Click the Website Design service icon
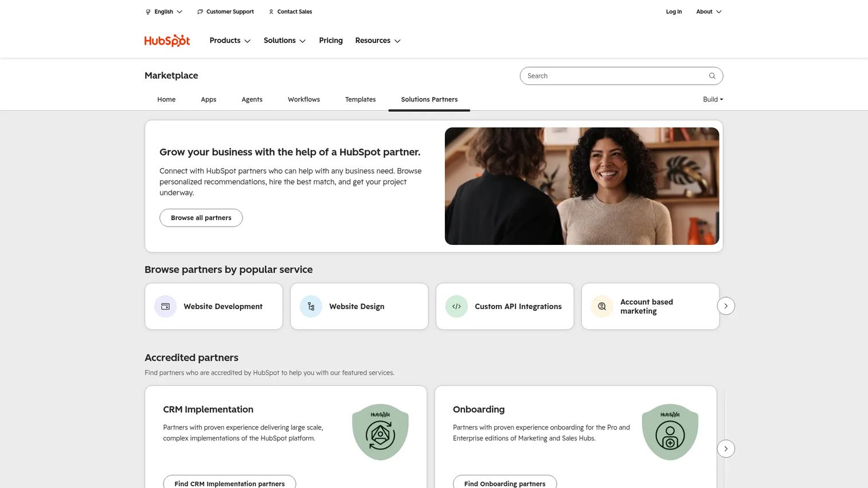 point(311,306)
